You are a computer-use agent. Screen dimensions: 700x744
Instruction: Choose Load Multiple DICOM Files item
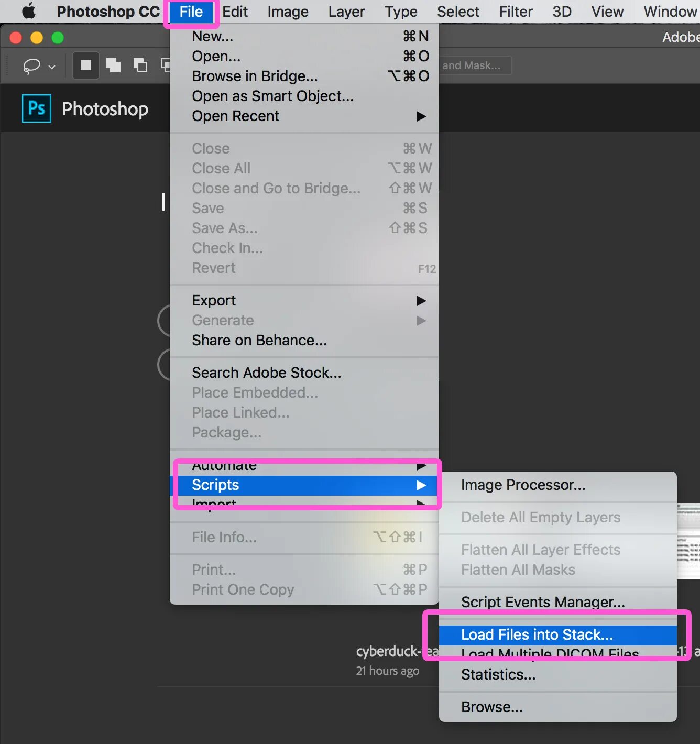558,653
